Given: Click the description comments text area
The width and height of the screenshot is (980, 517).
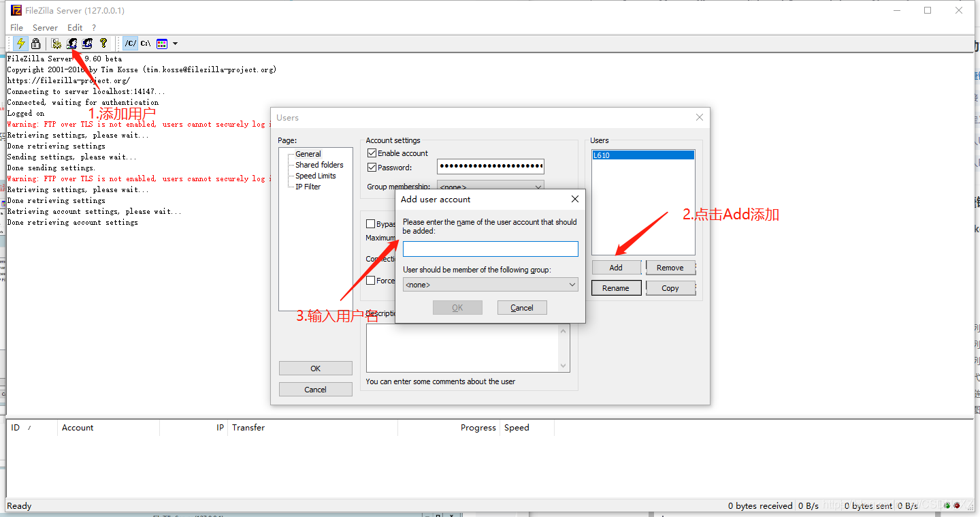Looking at the screenshot, I should coord(463,348).
